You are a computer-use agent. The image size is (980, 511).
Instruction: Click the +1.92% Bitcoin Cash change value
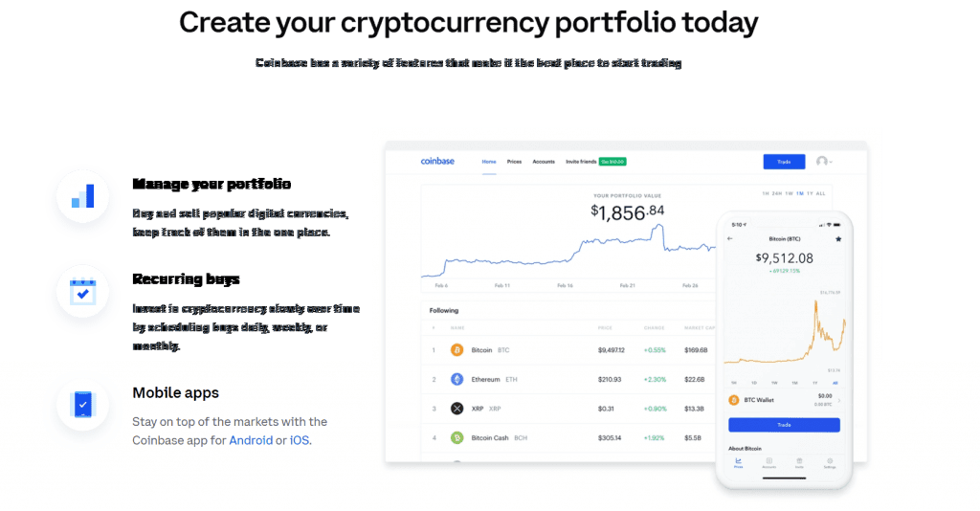pyautogui.click(x=654, y=438)
